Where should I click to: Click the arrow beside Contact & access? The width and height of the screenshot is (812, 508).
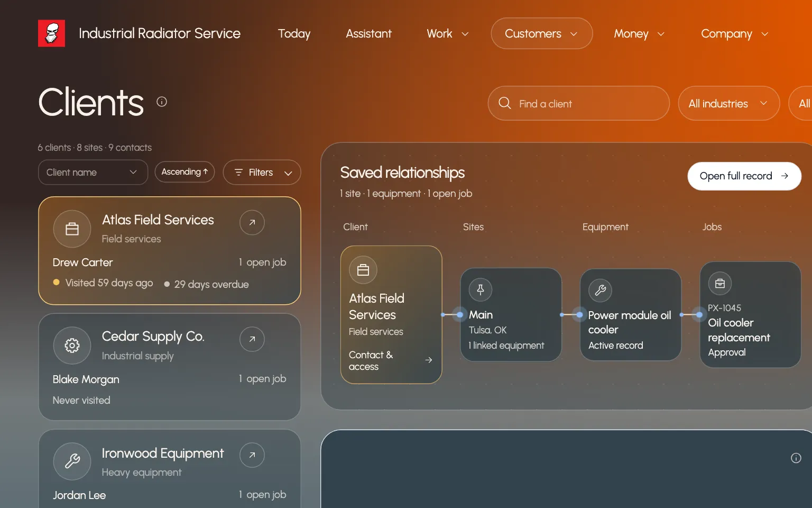[429, 360]
